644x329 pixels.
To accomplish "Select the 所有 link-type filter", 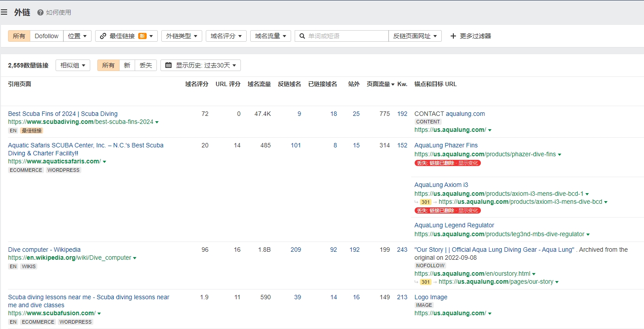I will pyautogui.click(x=19, y=36).
